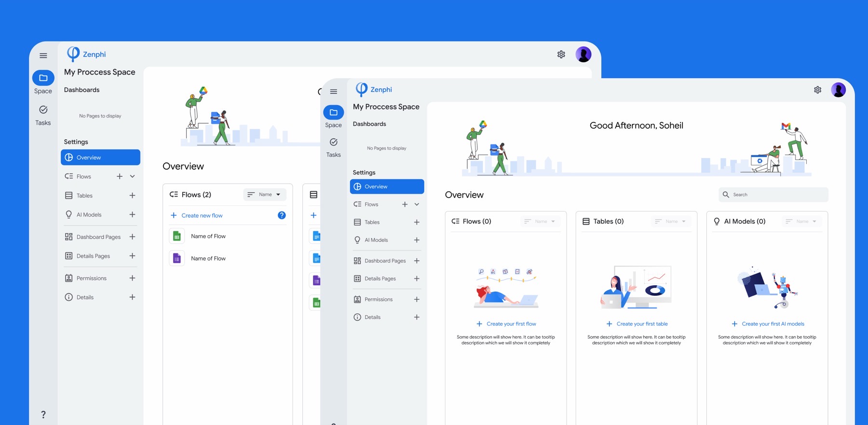The width and height of the screenshot is (868, 425).
Task: Open user avatar in front window
Action: (x=838, y=90)
